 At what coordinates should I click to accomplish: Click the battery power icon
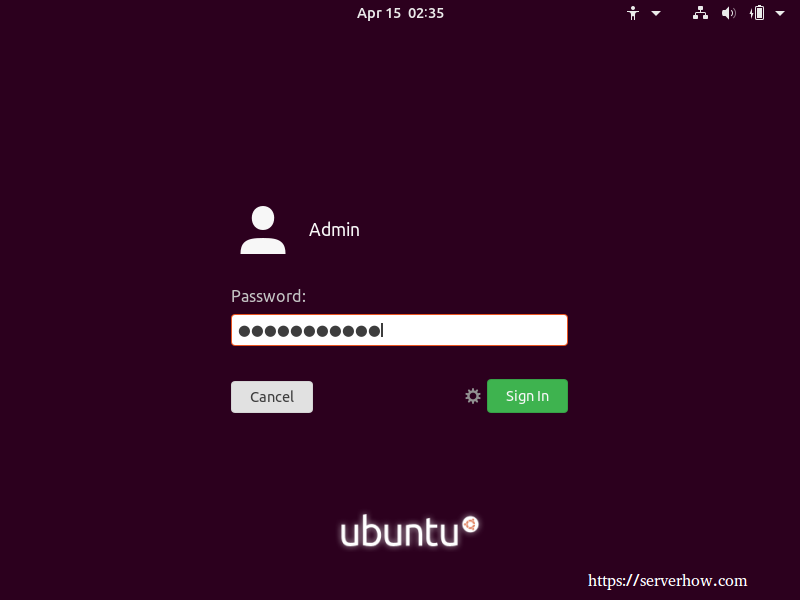pyautogui.click(x=757, y=13)
